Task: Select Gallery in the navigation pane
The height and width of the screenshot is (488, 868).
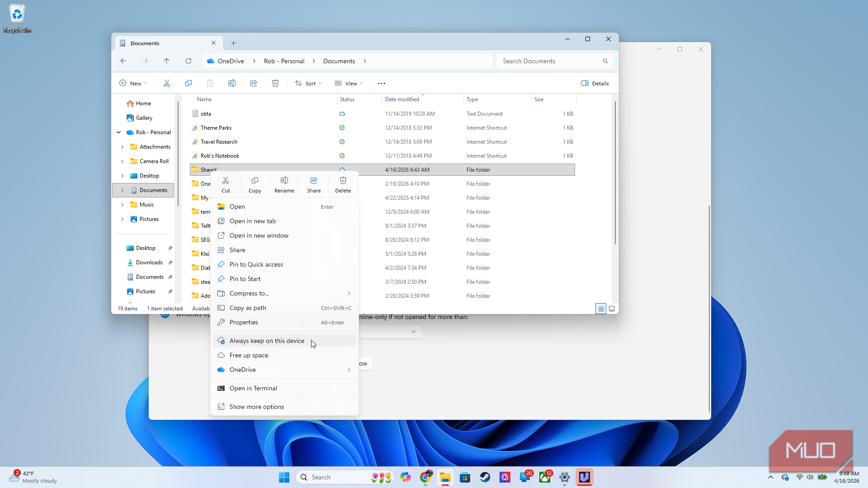Action: [144, 118]
